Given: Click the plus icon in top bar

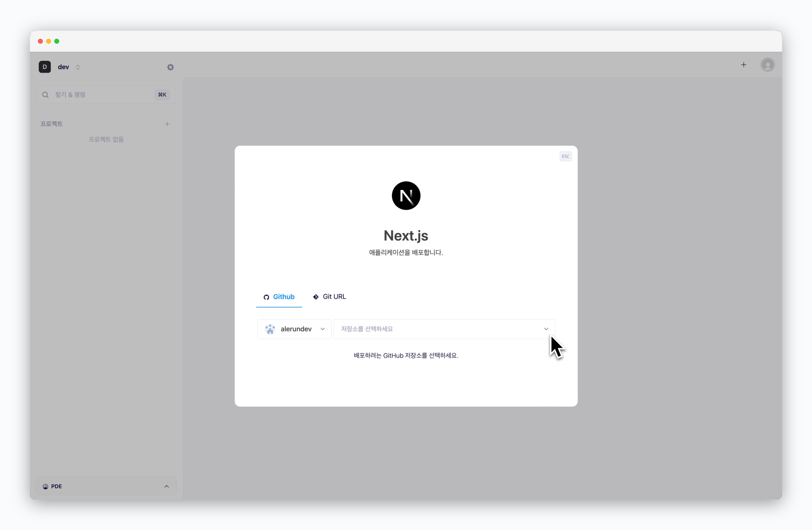Looking at the screenshot, I should click(743, 65).
